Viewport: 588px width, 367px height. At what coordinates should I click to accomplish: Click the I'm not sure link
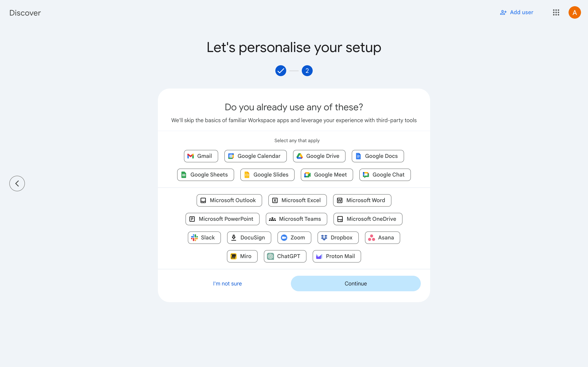227,284
